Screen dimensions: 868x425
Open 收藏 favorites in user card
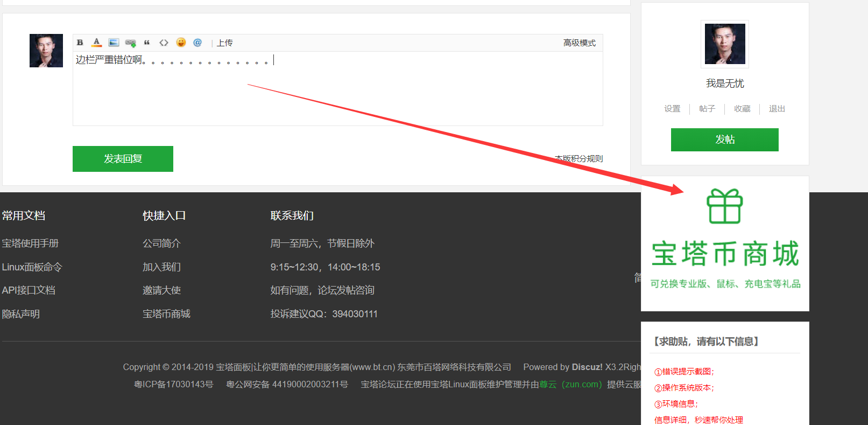[x=742, y=109]
